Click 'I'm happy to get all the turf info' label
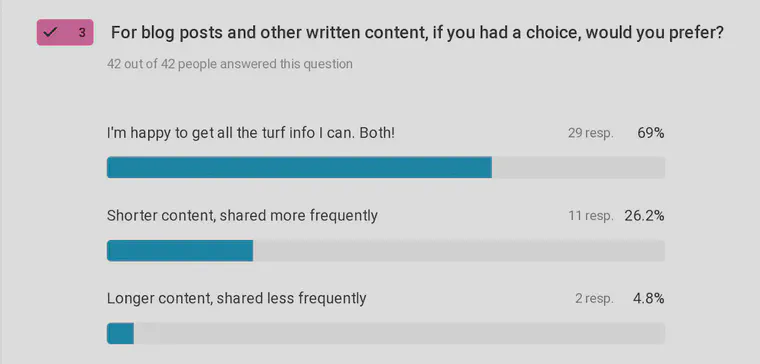Screen dimensions: 760x364 coord(251,133)
